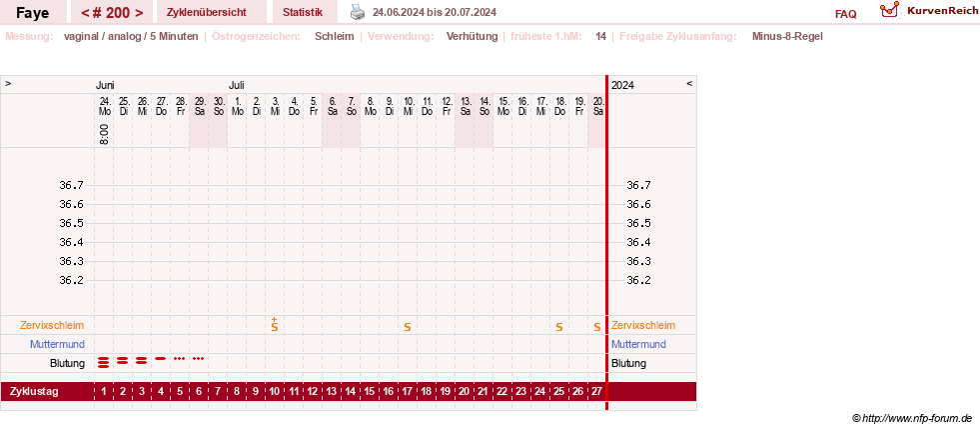Screen dimensions: 980x430
Task: Select the Faye user tab
Action: pyautogui.click(x=33, y=12)
